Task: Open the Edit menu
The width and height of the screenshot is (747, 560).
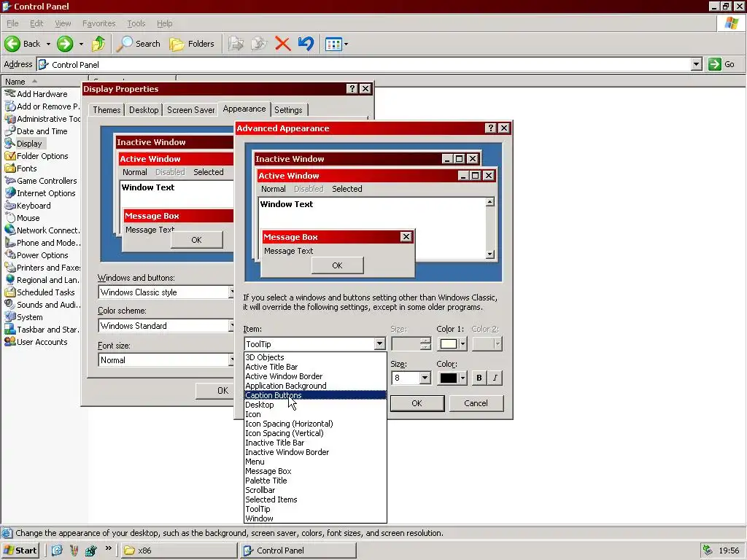Action: 36,23
